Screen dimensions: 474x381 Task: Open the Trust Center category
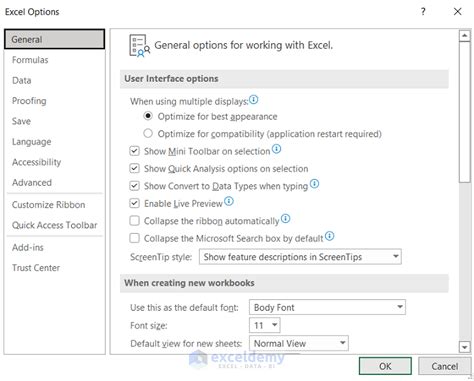55,268
